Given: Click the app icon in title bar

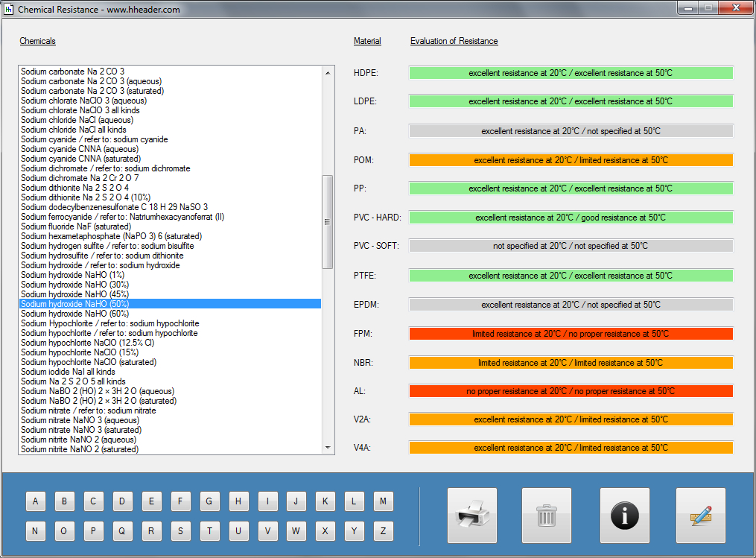Looking at the screenshot, I should [x=8, y=9].
